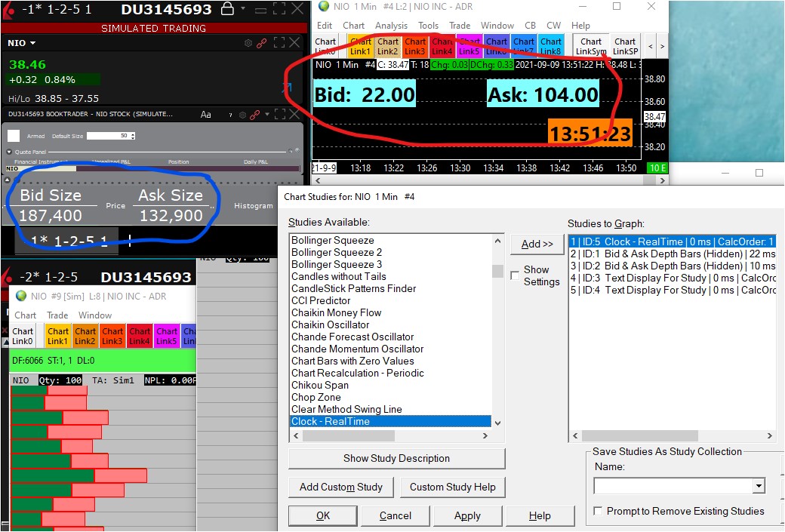Screen dimensions: 785x532
Task: Click the red chain link icon in BookTrader header
Action: tap(255, 115)
